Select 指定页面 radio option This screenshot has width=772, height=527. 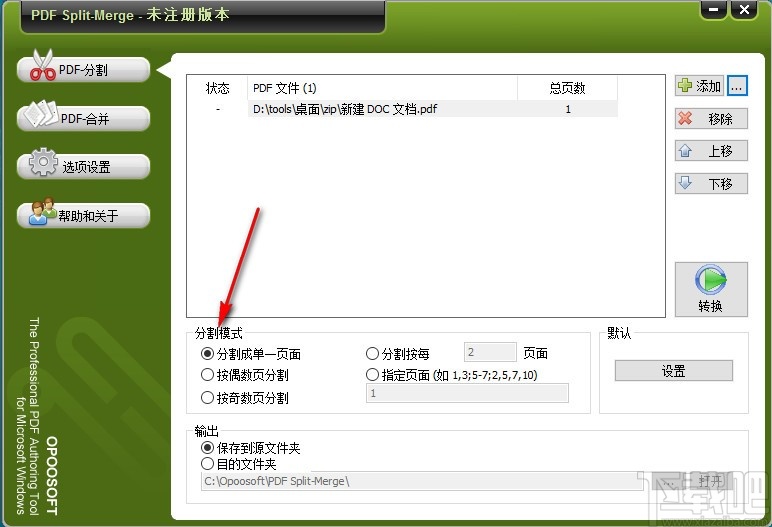click(x=452, y=375)
